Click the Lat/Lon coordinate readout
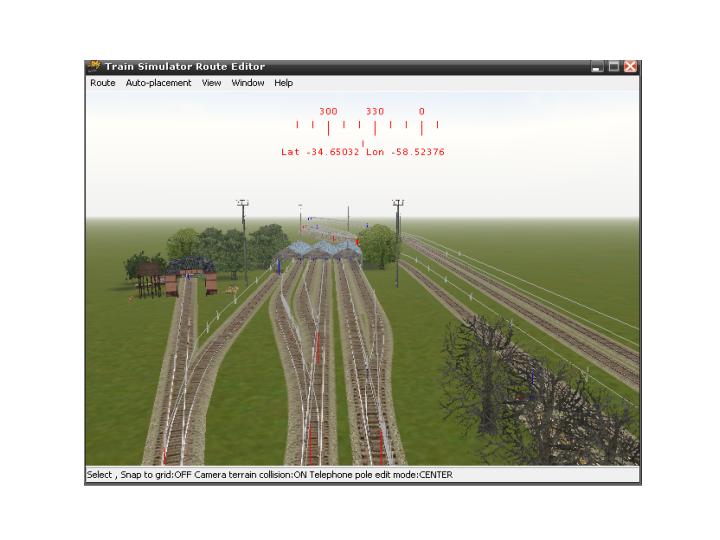The height and width of the screenshot is (540, 720). [x=363, y=152]
